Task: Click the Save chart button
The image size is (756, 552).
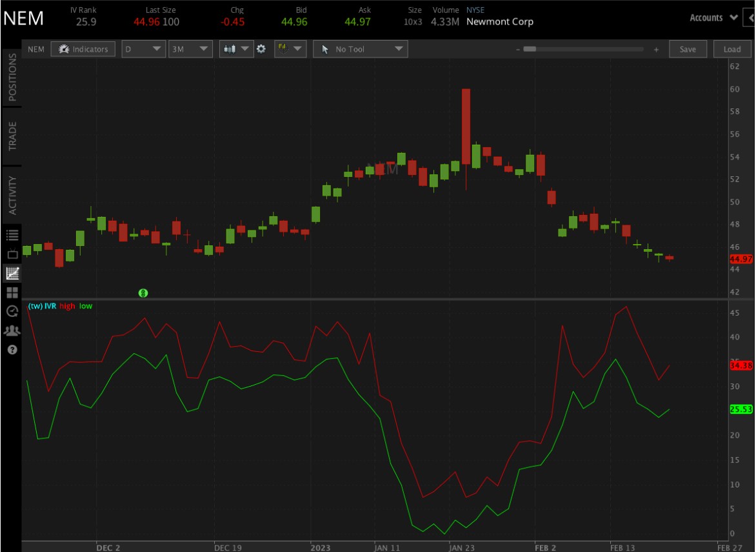Action: (688, 49)
